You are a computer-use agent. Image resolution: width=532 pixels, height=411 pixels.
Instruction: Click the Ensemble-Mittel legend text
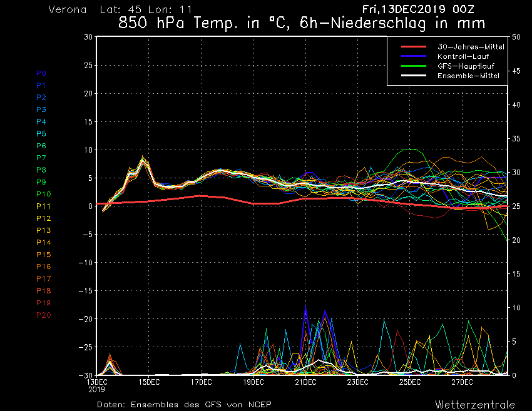click(468, 76)
